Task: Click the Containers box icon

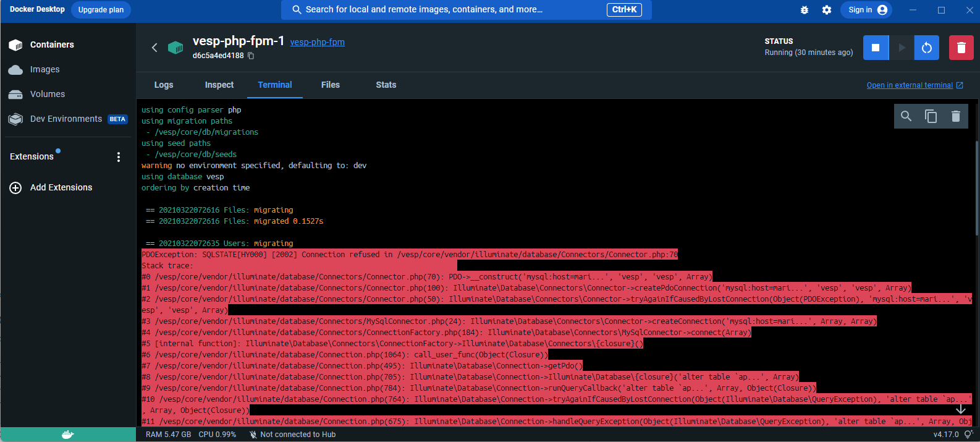Action: pos(15,45)
